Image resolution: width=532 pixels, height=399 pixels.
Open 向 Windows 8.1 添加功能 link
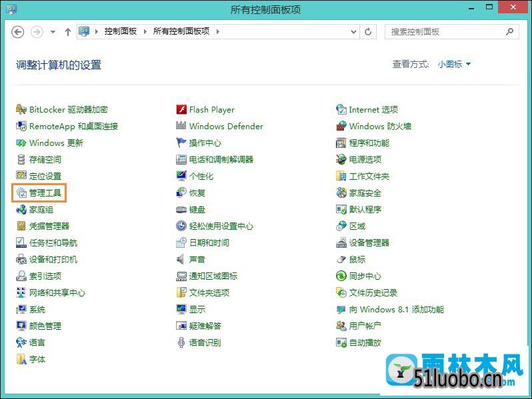(x=397, y=309)
